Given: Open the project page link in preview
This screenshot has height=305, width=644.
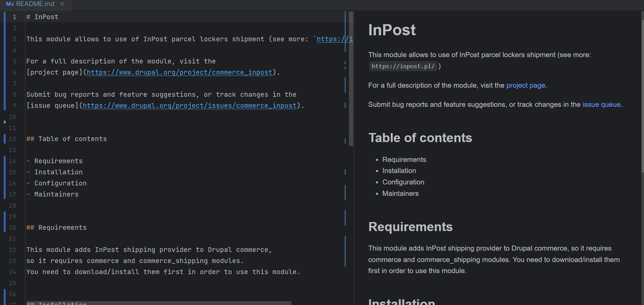Looking at the screenshot, I should point(526,85).
